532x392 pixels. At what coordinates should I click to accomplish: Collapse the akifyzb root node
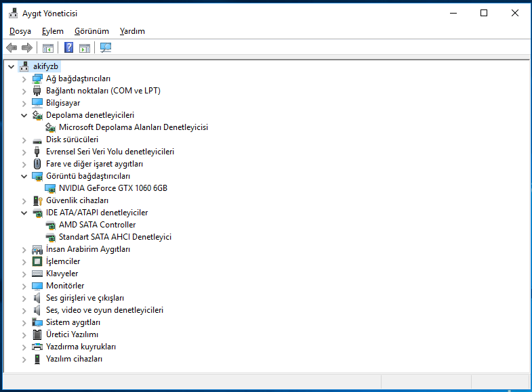12,66
